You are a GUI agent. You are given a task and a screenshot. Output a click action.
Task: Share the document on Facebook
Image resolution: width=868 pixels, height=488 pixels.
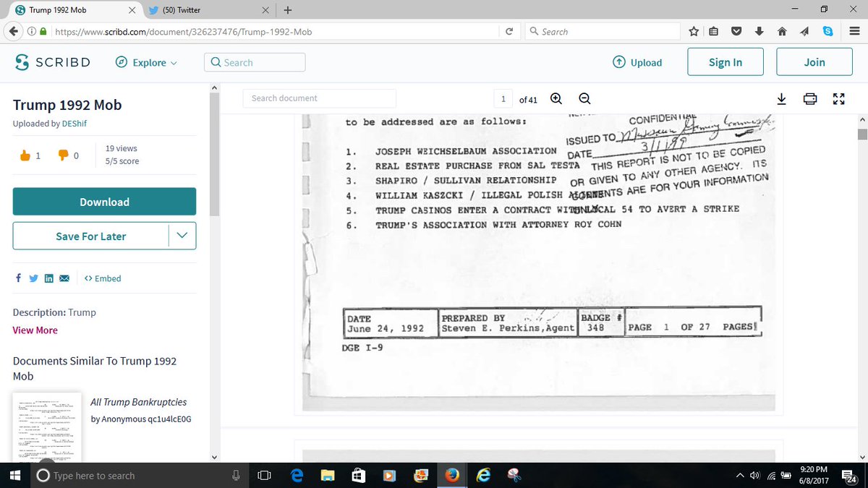(17, 278)
